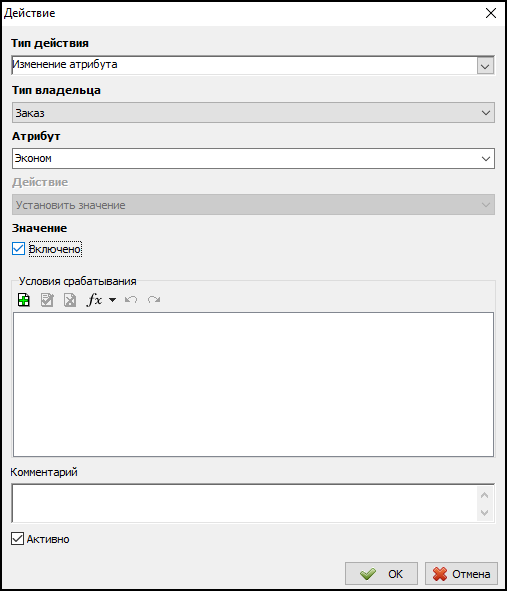Click the undo arrow icon

pyautogui.click(x=131, y=300)
